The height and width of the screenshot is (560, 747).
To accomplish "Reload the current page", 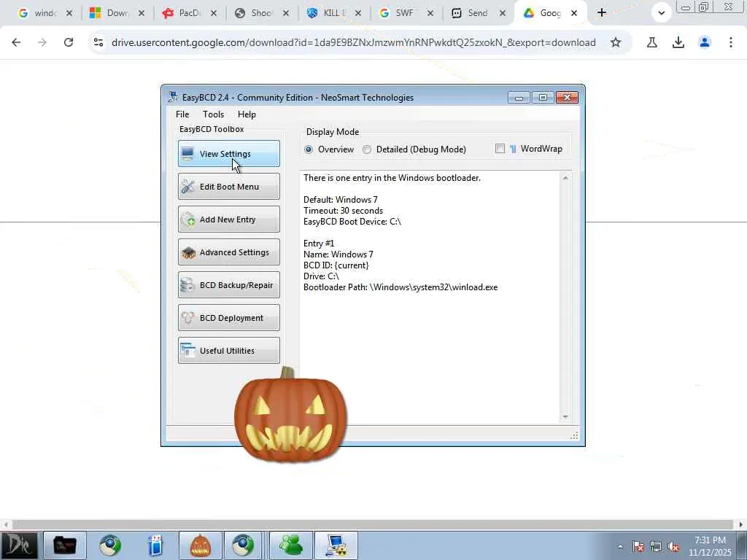I will coord(69,42).
